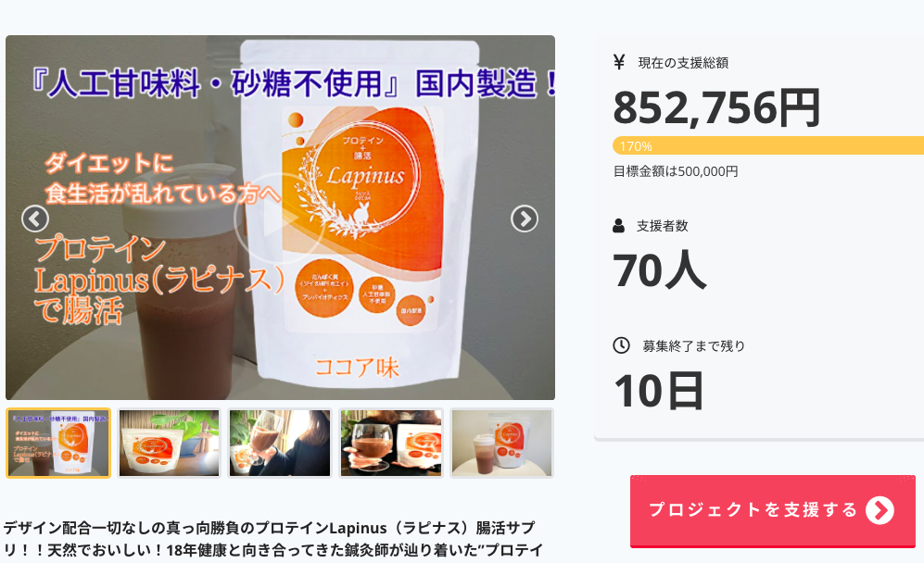Viewport: 924px width, 563px height.
Task: Select the second thumbnail with plant background
Action: (169, 443)
